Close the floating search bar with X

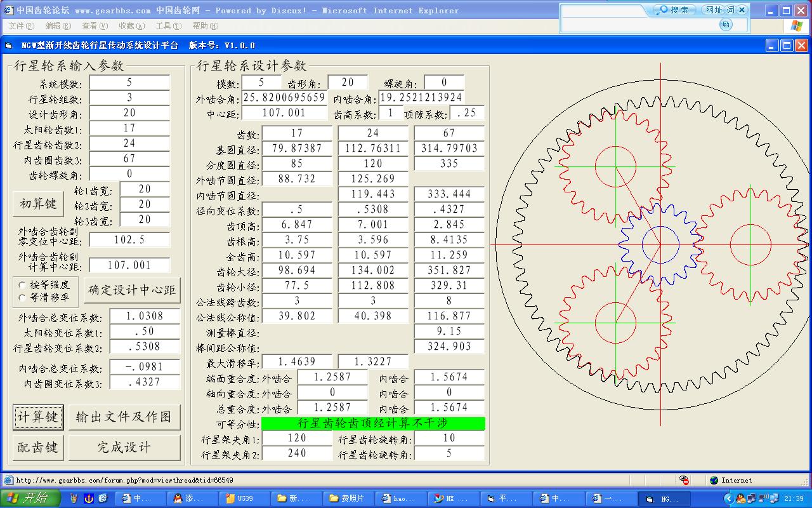(742, 10)
